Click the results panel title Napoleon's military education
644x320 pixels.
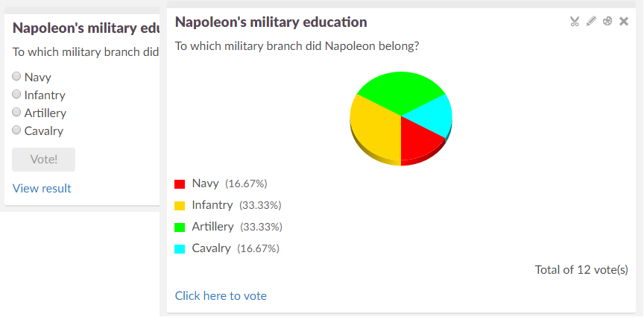click(271, 22)
